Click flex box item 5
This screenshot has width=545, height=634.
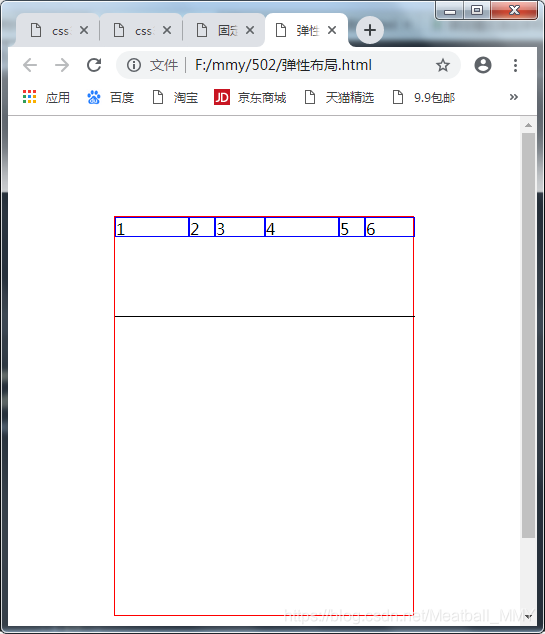click(352, 227)
